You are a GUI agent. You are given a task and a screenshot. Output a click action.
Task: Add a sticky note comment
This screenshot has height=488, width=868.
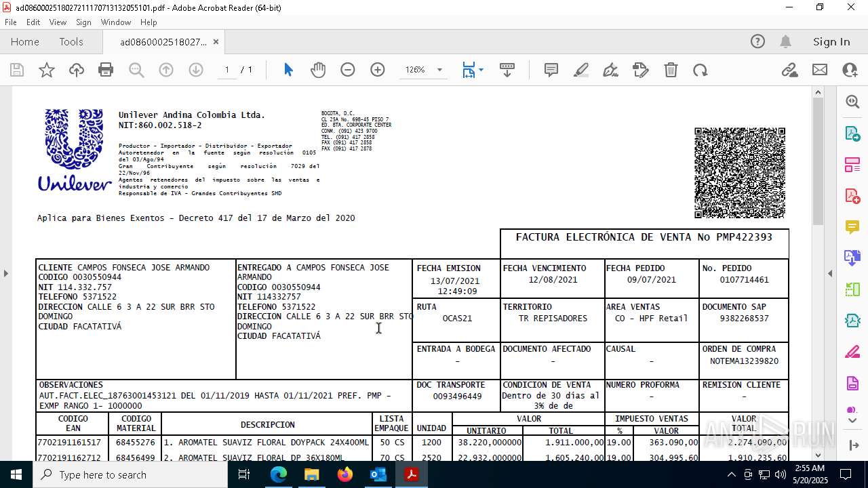[551, 70]
